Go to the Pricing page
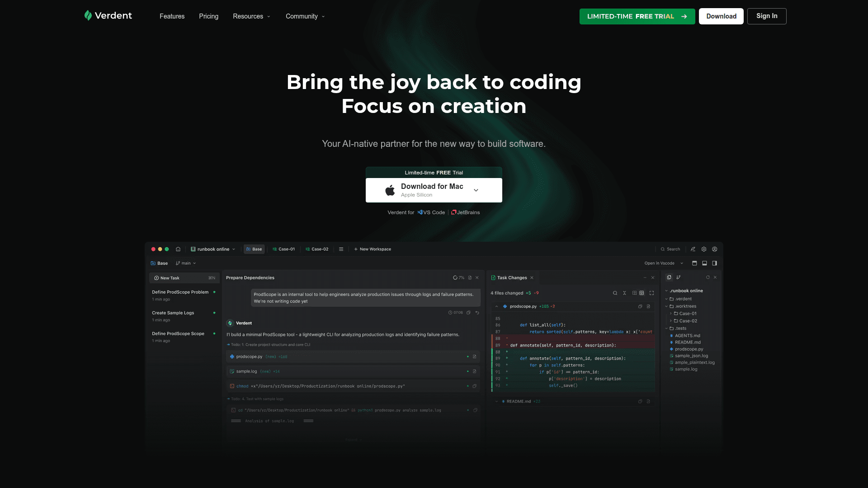Screen dimensions: 868x488 (x=208, y=16)
